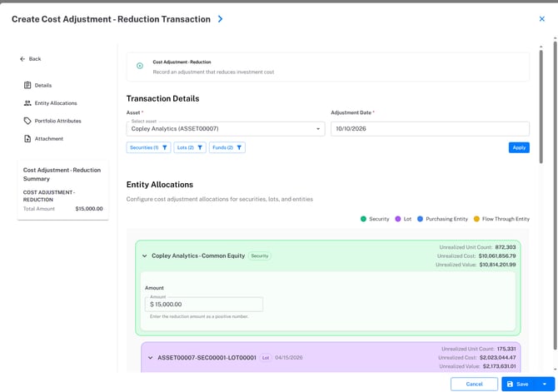Image resolution: width=558 pixels, height=392 pixels.
Task: Edit the Amount field $15,000.00
Action: (204, 304)
